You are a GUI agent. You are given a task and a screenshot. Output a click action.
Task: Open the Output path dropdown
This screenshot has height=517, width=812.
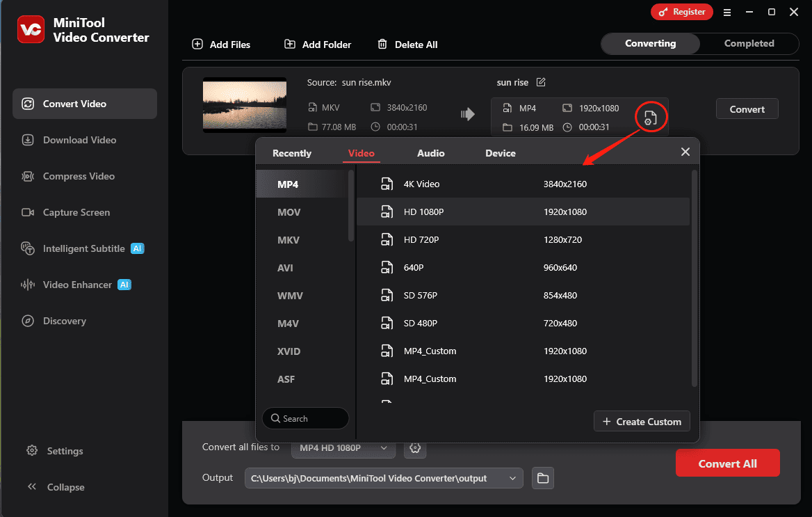[384, 478]
